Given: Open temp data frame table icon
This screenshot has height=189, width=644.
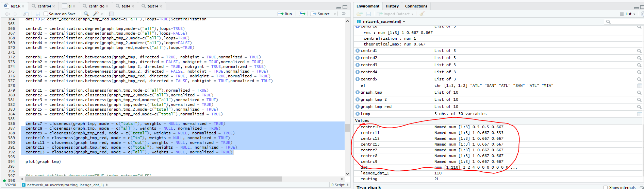Looking at the screenshot, I should [639, 114].
